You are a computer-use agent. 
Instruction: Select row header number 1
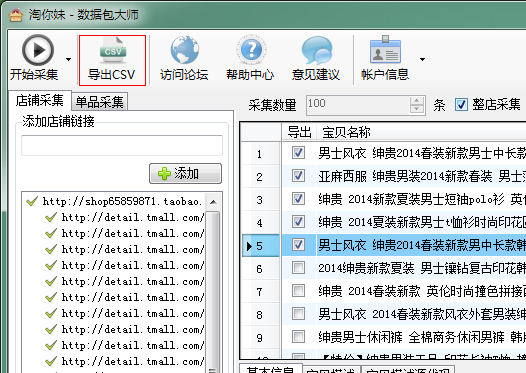(x=260, y=154)
